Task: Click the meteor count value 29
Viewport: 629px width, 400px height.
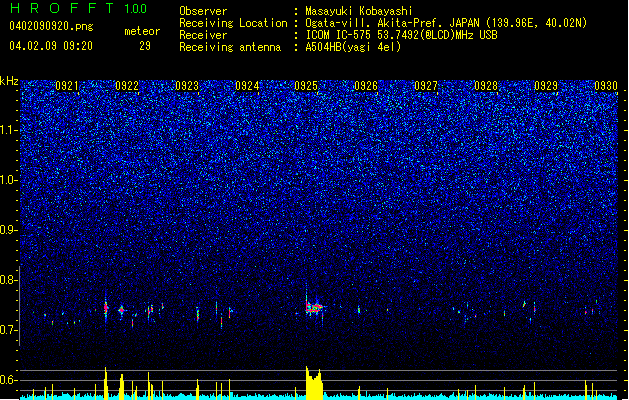Action: 145,46
